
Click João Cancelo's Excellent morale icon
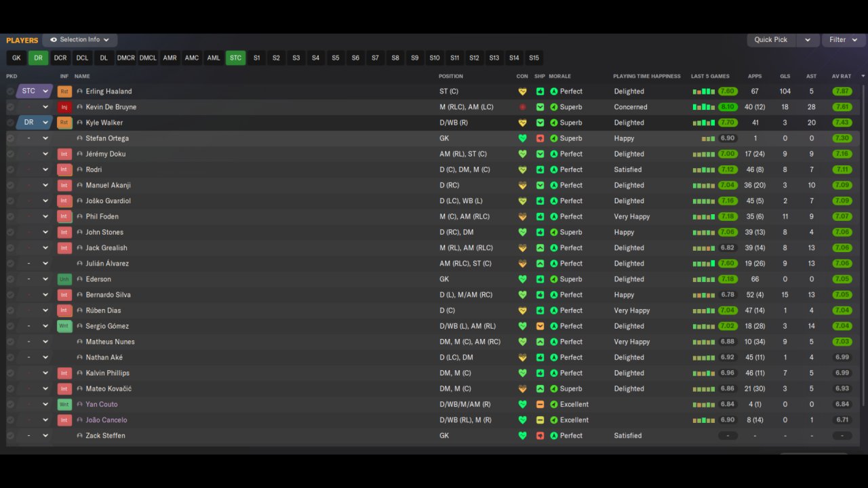coord(553,420)
